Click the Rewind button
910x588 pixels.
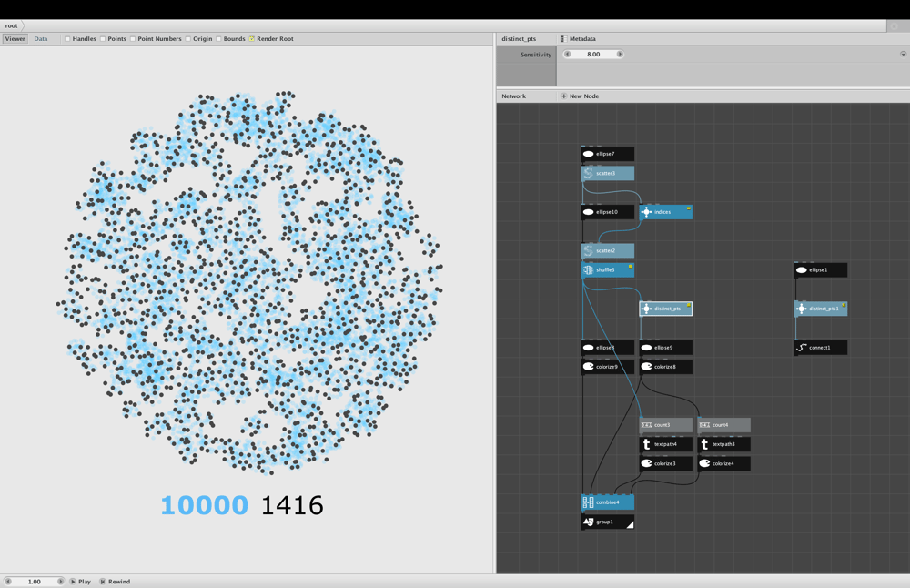(x=115, y=582)
